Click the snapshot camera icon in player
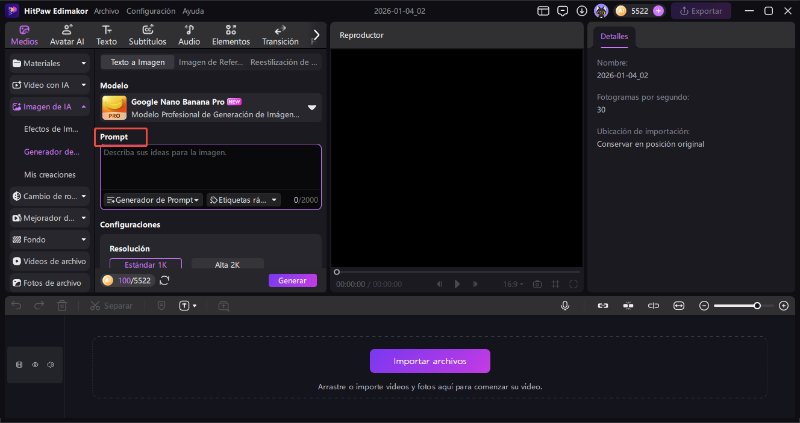The height and width of the screenshot is (423, 800). (x=537, y=284)
